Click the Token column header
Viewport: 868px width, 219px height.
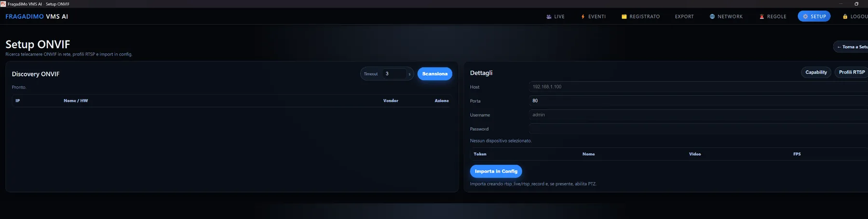coord(480,154)
